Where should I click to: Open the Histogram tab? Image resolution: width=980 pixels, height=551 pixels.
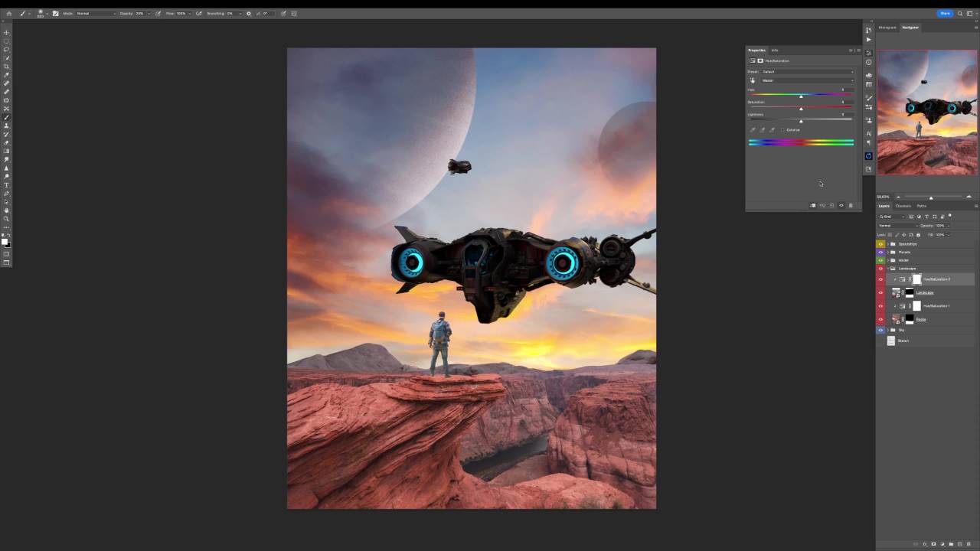[x=887, y=28]
